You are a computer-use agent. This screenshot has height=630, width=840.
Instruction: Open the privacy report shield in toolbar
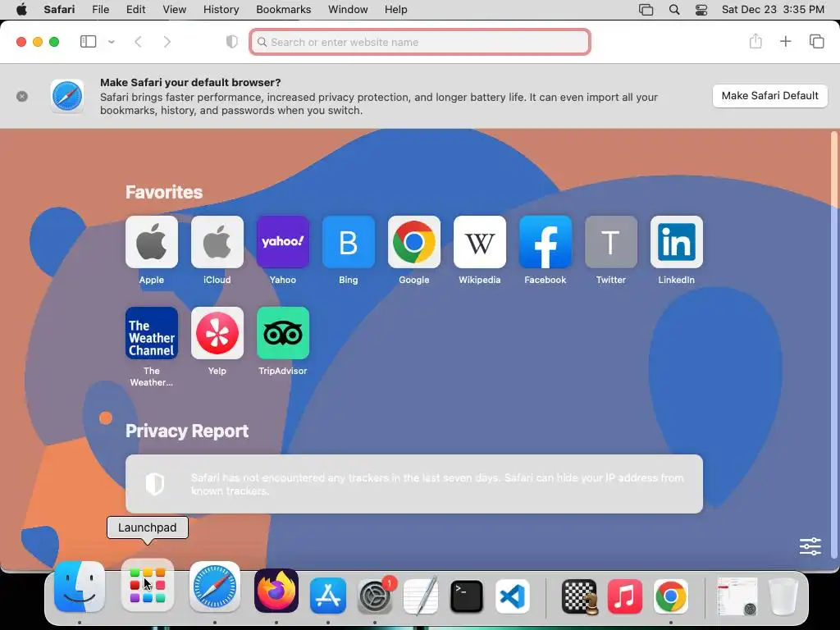[x=231, y=42]
